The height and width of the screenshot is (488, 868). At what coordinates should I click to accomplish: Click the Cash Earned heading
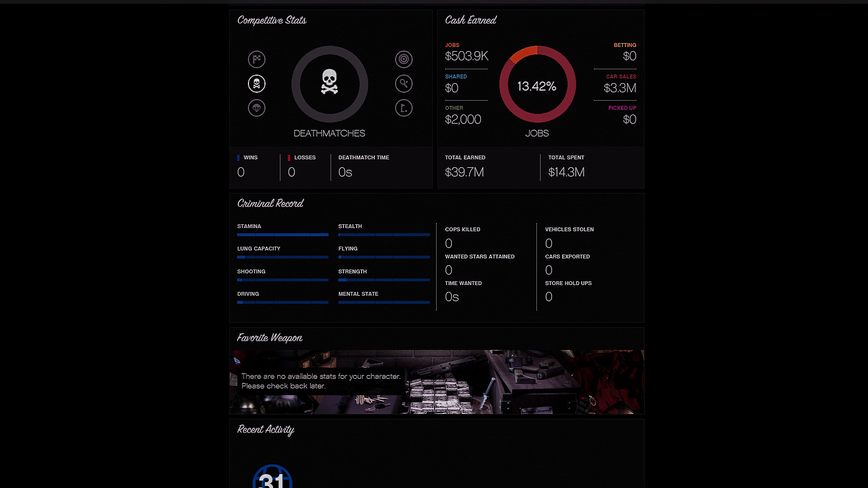point(471,20)
